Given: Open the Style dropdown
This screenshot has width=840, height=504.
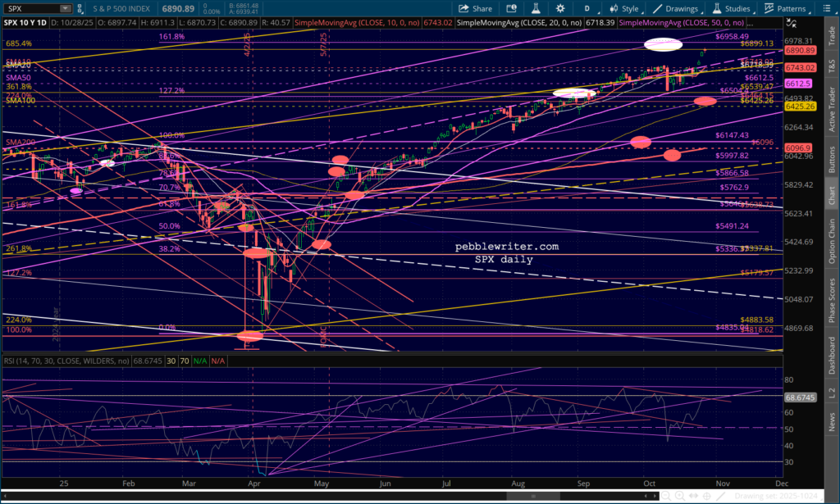Looking at the screenshot, I should 624,8.
